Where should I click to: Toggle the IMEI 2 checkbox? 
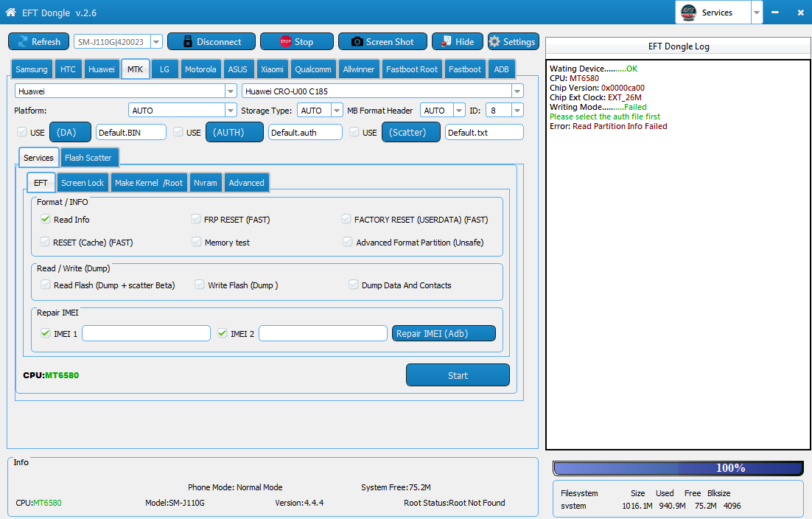coord(223,333)
